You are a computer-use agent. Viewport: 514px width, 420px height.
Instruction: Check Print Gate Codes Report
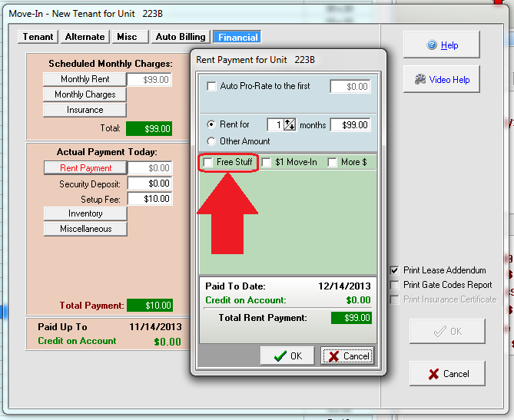[394, 285]
